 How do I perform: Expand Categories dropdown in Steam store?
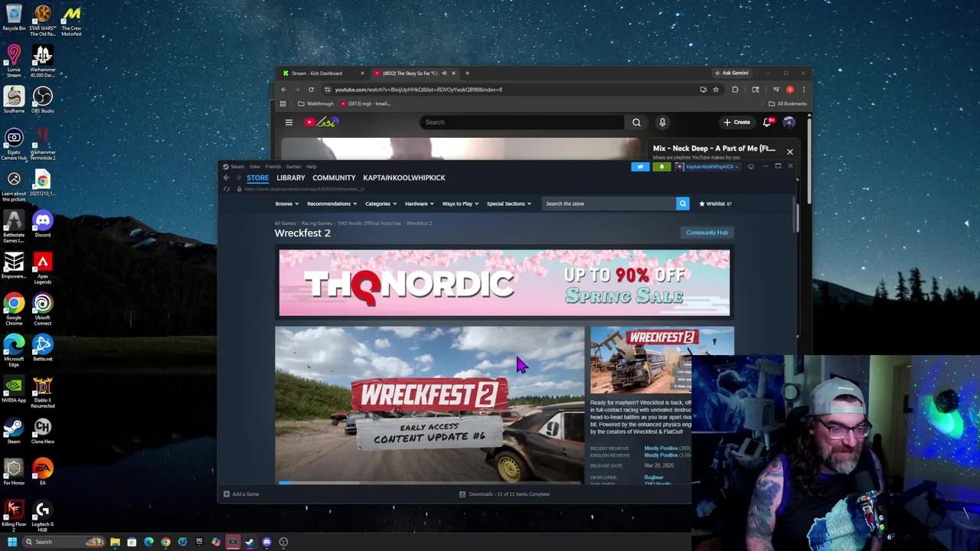click(381, 204)
